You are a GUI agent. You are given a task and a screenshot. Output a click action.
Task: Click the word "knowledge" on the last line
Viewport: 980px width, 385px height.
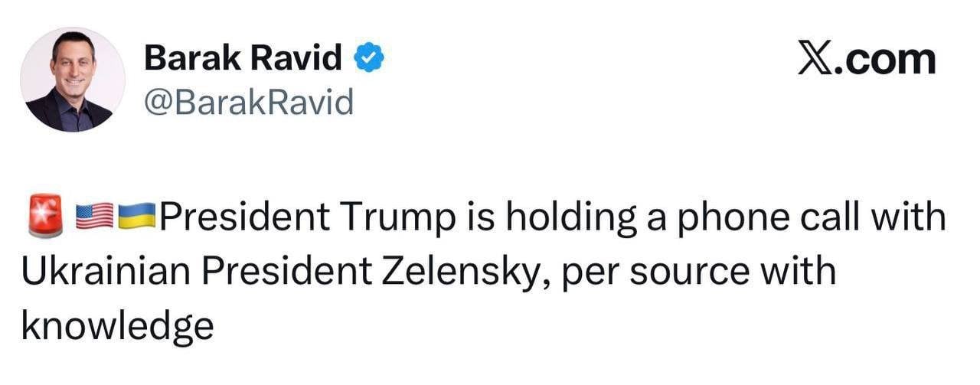coord(117,327)
